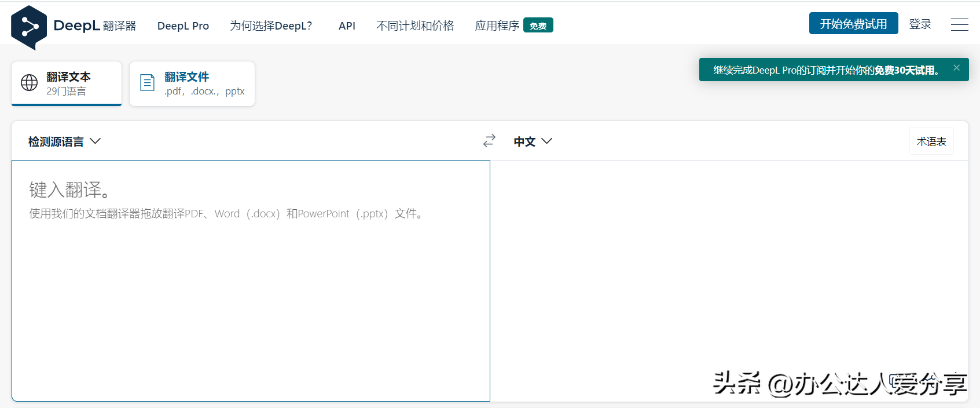Open the DeepL Pro menu item

click(x=183, y=26)
